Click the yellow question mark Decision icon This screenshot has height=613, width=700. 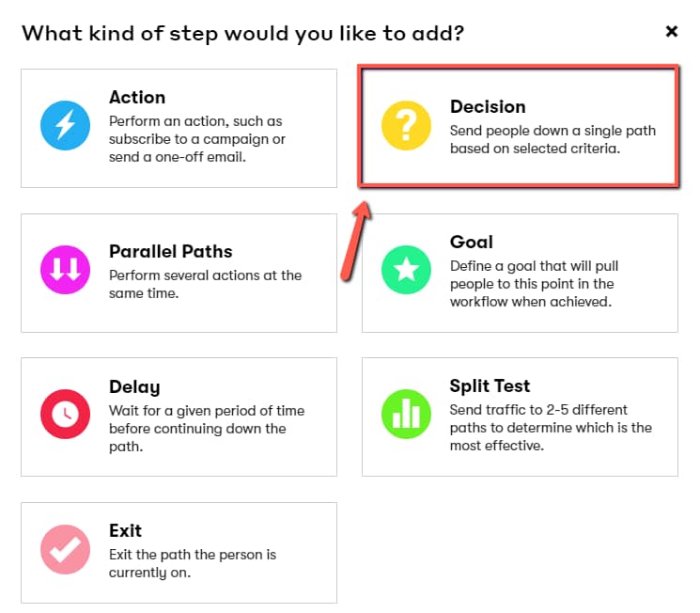406,126
